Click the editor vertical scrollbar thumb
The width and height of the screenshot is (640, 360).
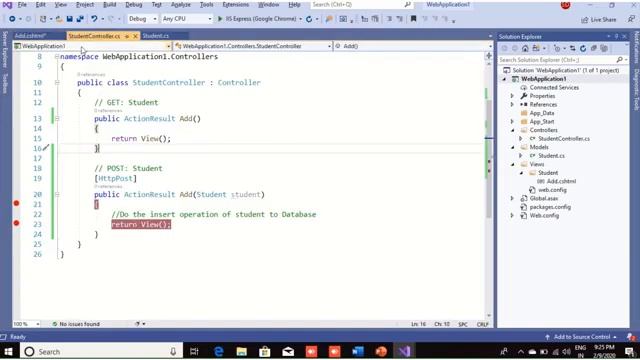click(489, 159)
